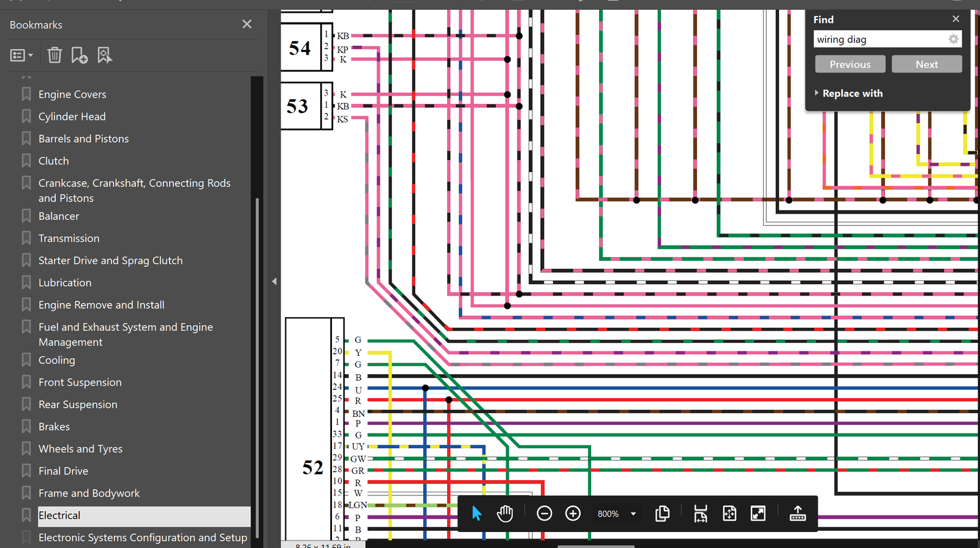
Task: Jump to the Next search result
Action: tap(927, 64)
